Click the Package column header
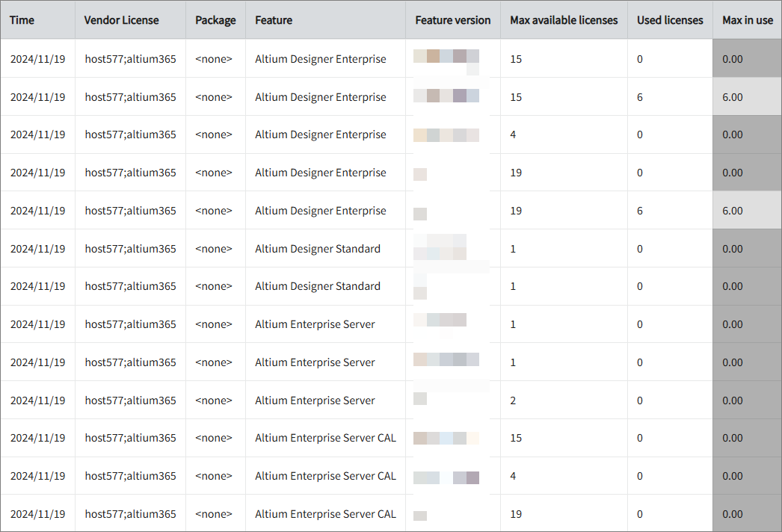This screenshot has height=532, width=782. click(x=215, y=20)
